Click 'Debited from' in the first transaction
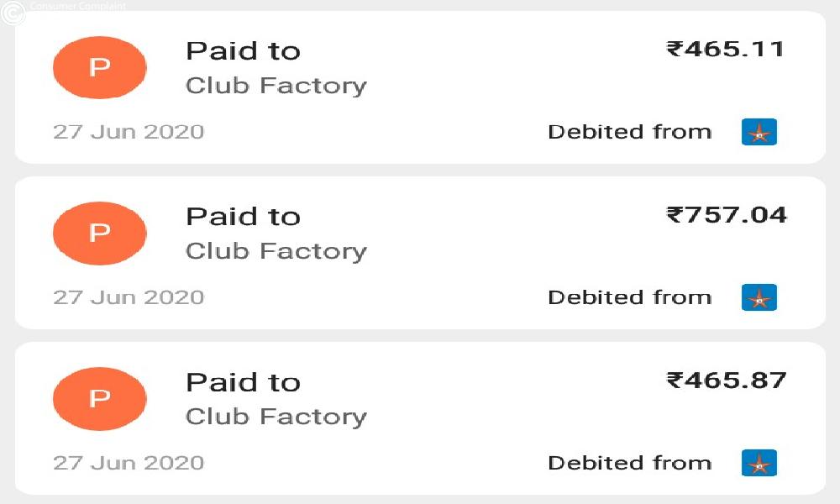Image resolution: width=840 pixels, height=504 pixels. [x=630, y=132]
